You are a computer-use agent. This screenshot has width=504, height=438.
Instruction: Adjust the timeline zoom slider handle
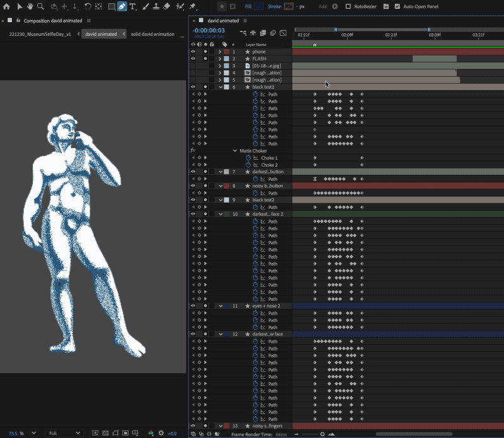pos(323,434)
